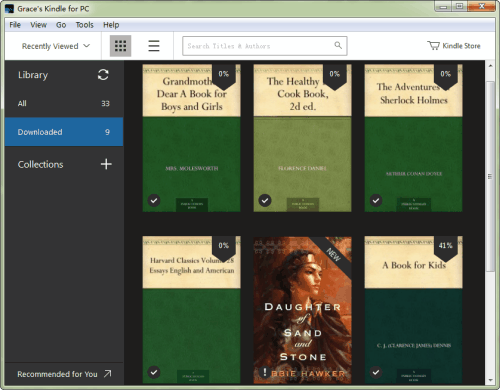The width and height of the screenshot is (500, 390).
Task: Switch to list view layout
Action: coord(154,46)
